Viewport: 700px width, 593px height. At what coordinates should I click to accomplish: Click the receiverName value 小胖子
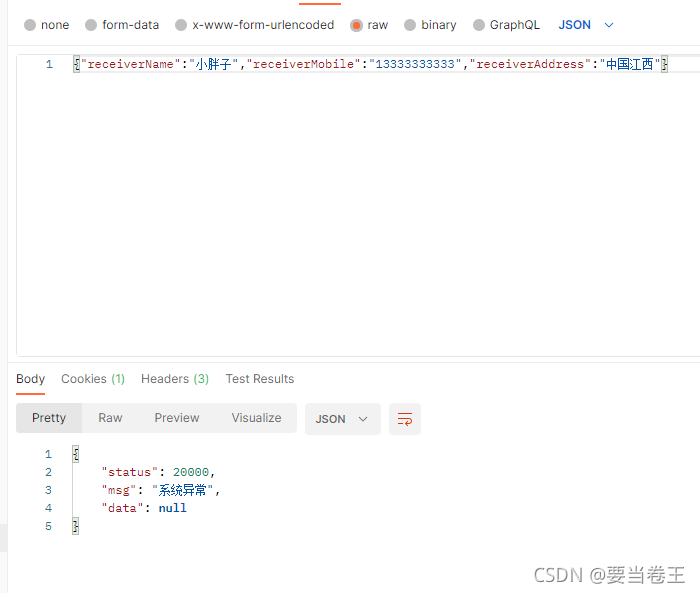(x=213, y=64)
